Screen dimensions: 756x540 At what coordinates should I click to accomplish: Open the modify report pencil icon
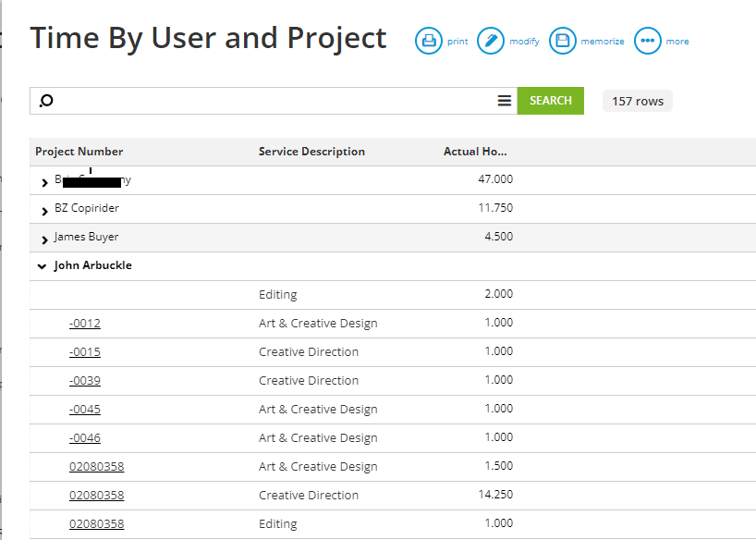[x=491, y=41]
